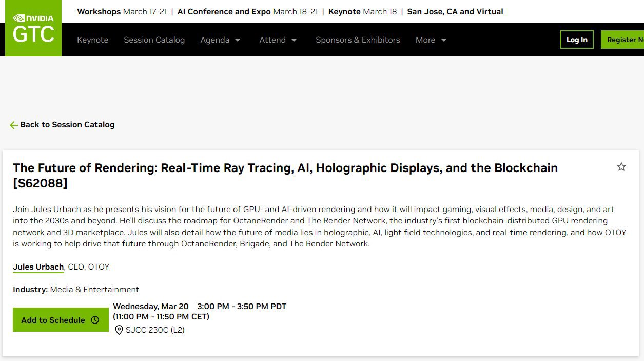Expand the Attend dropdown arrow
Viewport: 644px width, 361px height.
click(294, 40)
